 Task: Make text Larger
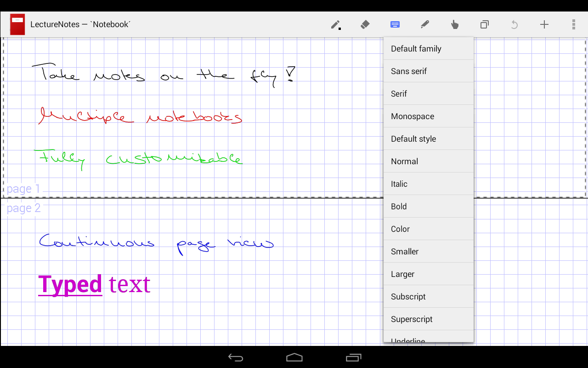[x=429, y=274]
